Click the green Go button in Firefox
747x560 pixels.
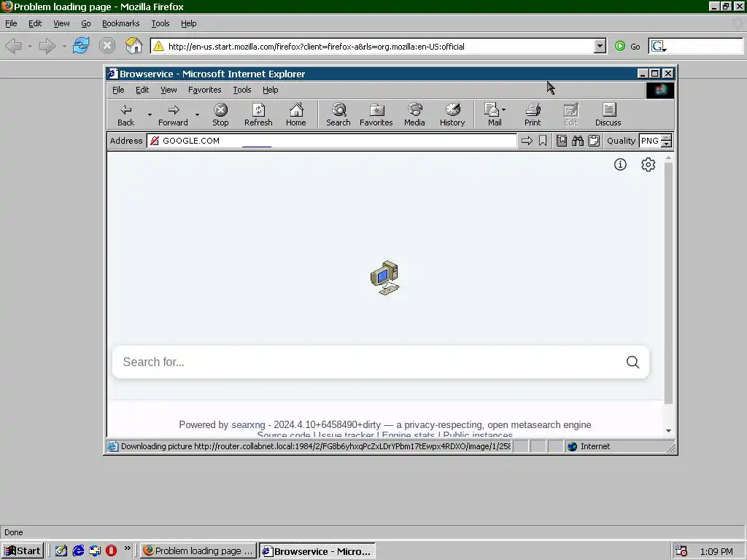point(627,46)
